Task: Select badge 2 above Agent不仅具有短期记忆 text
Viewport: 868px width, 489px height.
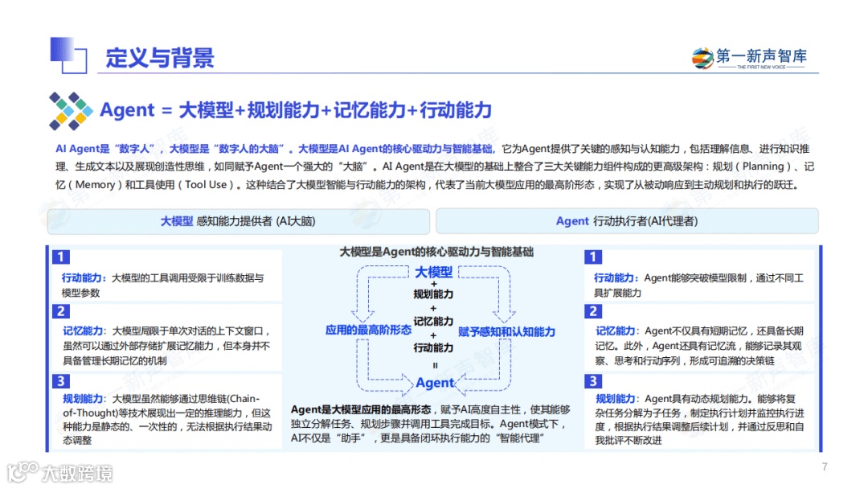Action: tap(593, 311)
